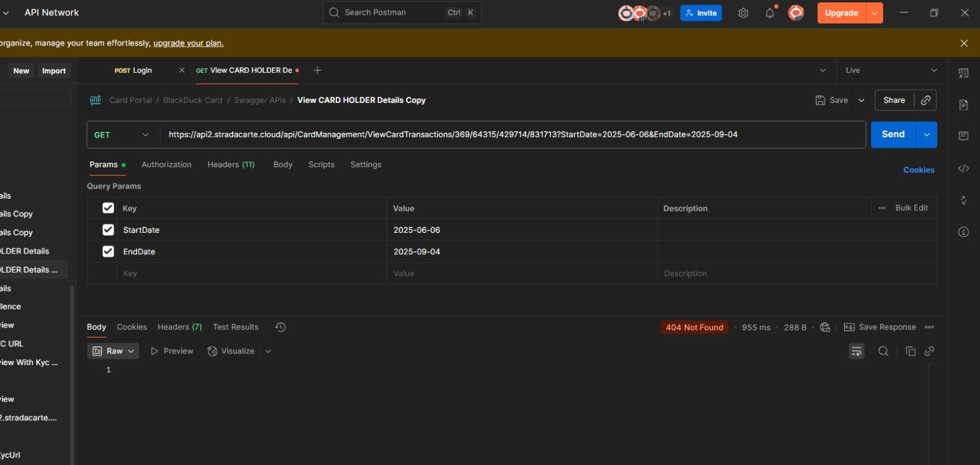Expand Save options dropdown arrow
Viewport: 980px width, 465px height.
tap(861, 100)
